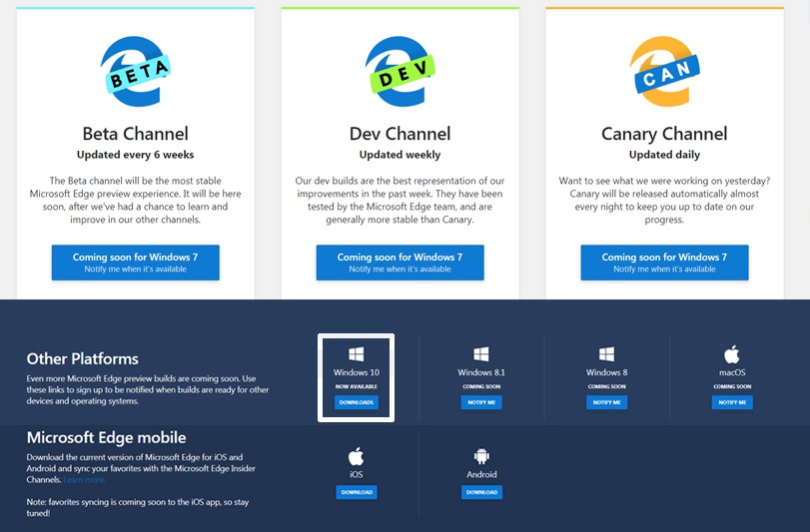
Task: Click the Canary channel Edge logo
Action: [x=664, y=71]
